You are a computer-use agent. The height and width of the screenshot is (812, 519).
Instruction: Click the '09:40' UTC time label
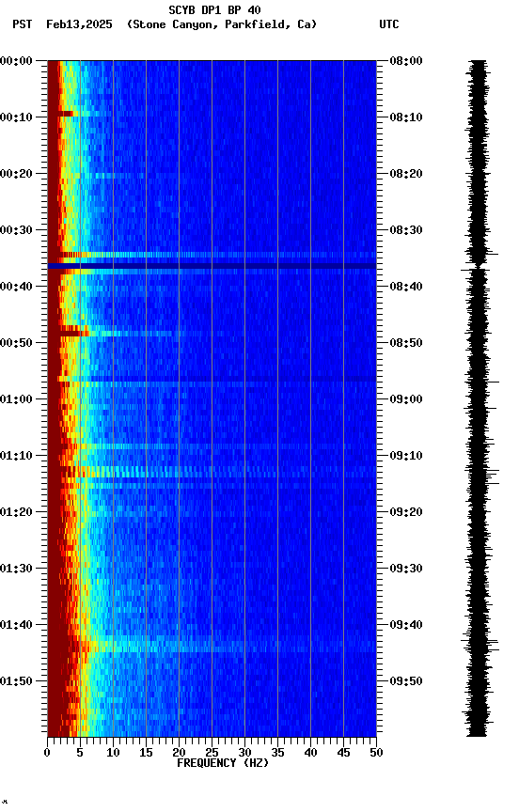[x=406, y=626]
